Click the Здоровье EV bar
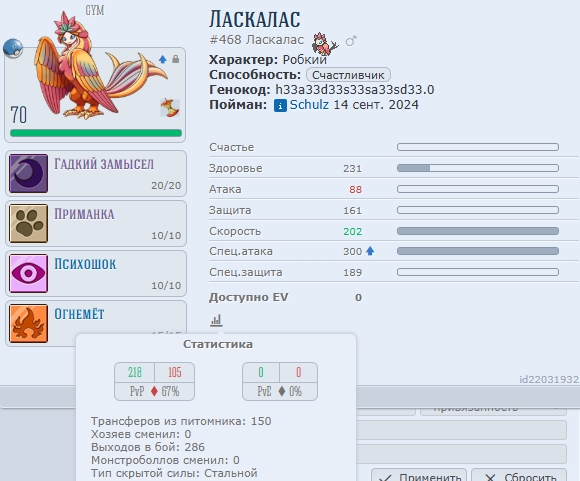The width and height of the screenshot is (580, 481). [478, 168]
